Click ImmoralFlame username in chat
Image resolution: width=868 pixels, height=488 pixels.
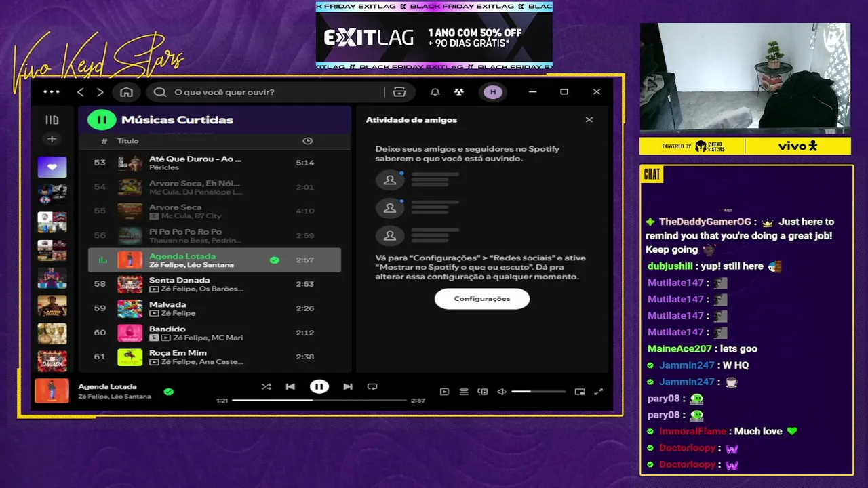tap(692, 432)
